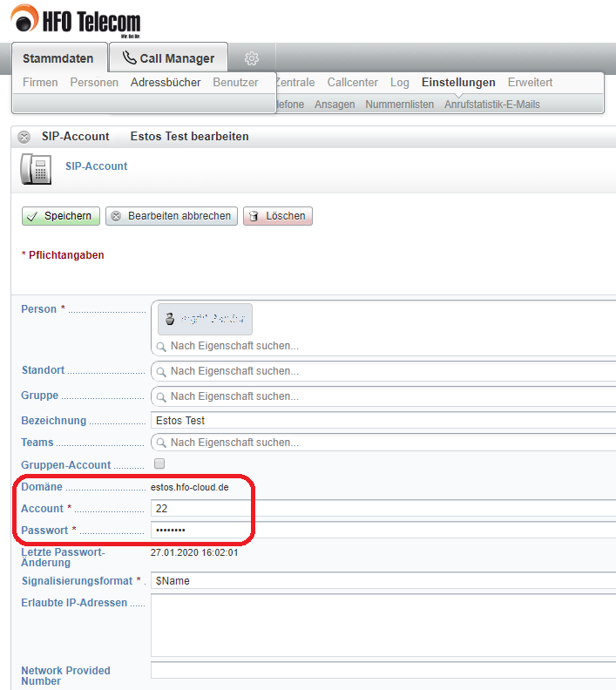This screenshot has height=690, width=616.
Task: Open the Adressbücher menu item
Action: 166,83
